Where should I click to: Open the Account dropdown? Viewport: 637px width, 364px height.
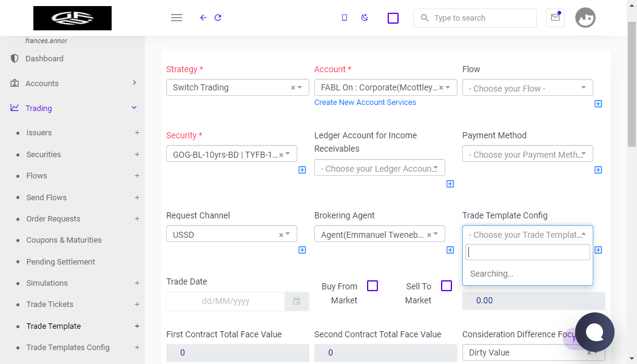385,87
